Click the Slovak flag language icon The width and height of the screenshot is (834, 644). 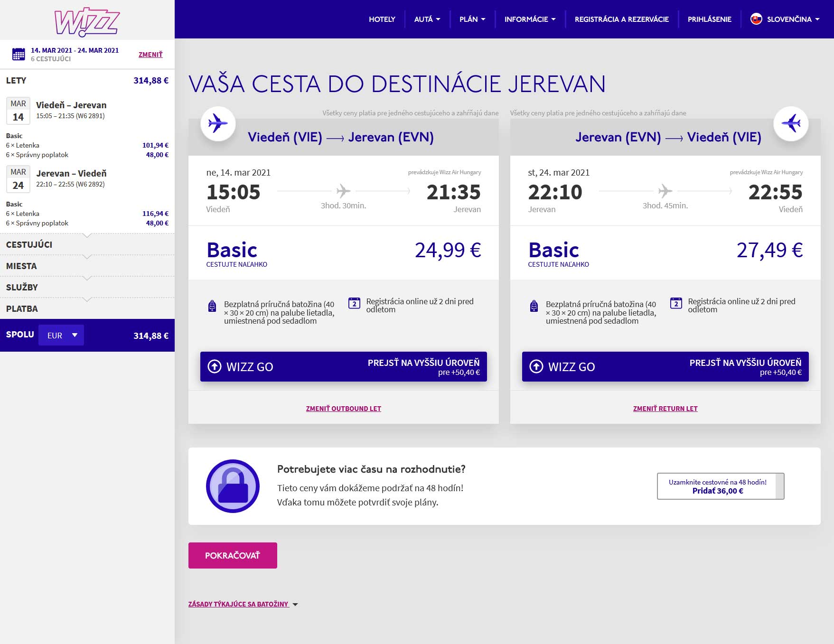click(756, 19)
